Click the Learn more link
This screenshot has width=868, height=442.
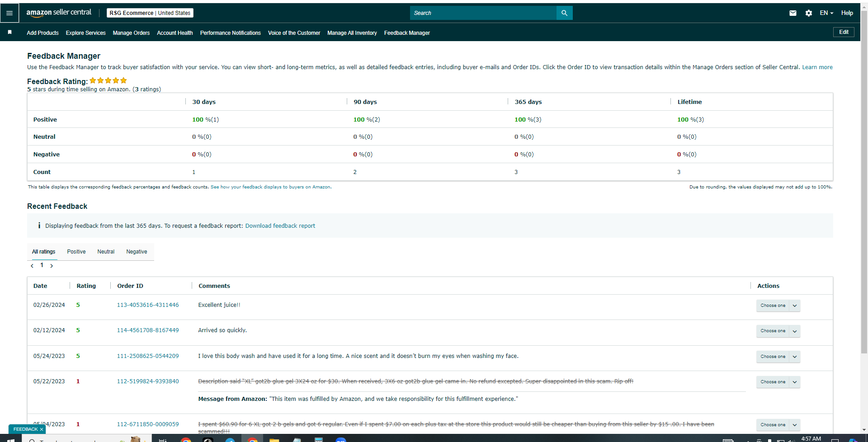[x=817, y=67]
